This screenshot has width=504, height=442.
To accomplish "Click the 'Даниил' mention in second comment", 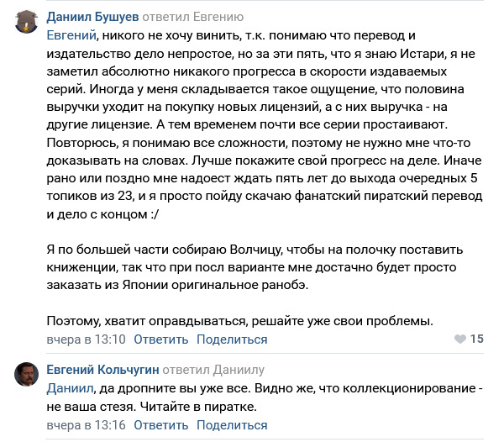I will (69, 388).
